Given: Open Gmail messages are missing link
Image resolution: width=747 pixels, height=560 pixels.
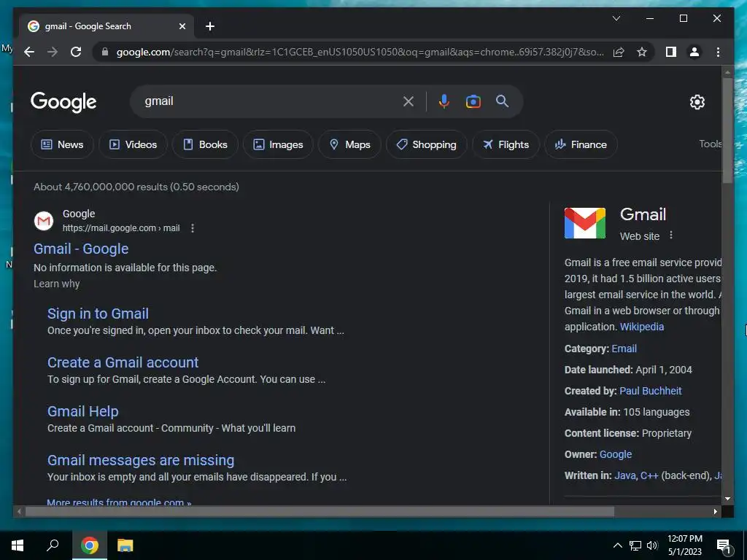Looking at the screenshot, I should click(141, 461).
